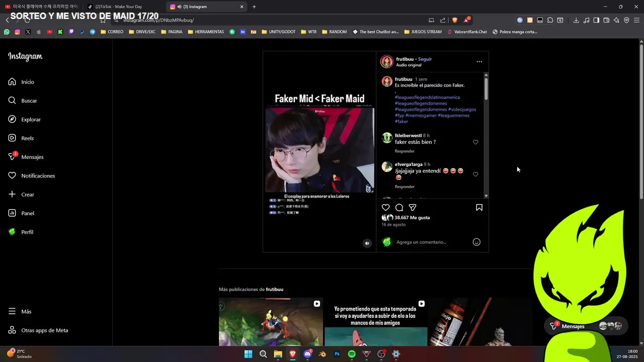Open the #memesgamer hashtag

point(421,115)
